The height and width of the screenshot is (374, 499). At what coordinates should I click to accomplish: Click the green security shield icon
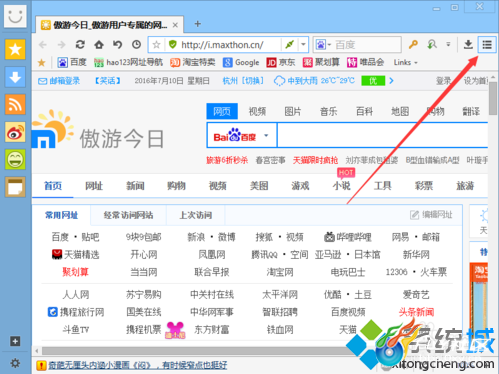pyautogui.click(x=173, y=44)
